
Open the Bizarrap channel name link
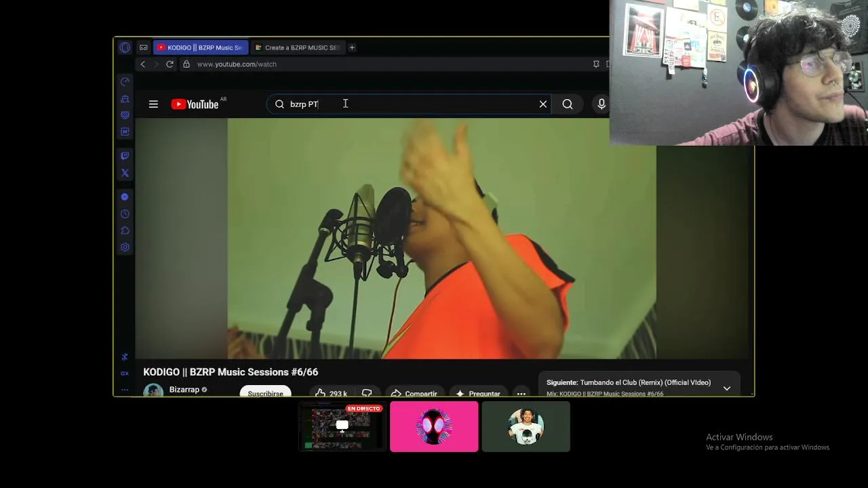pos(184,390)
